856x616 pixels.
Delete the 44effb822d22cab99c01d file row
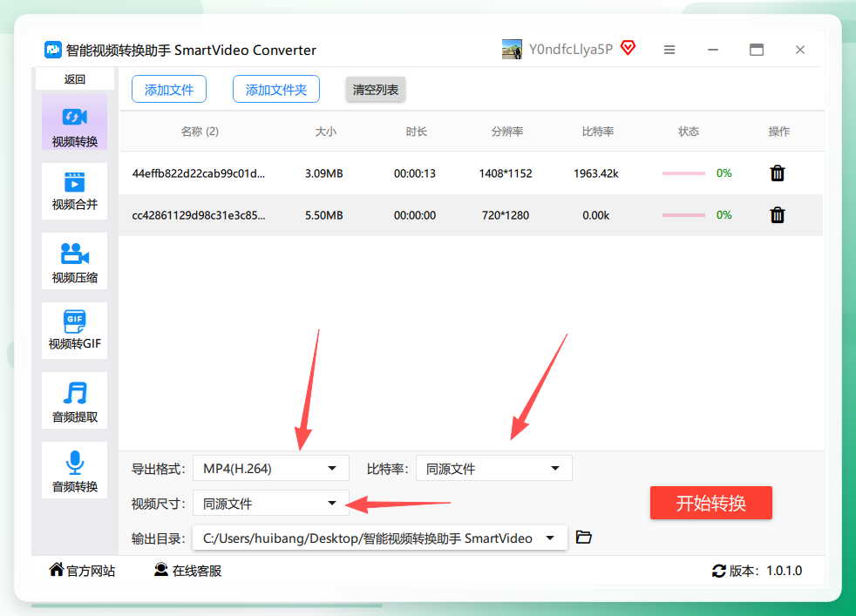click(x=778, y=173)
